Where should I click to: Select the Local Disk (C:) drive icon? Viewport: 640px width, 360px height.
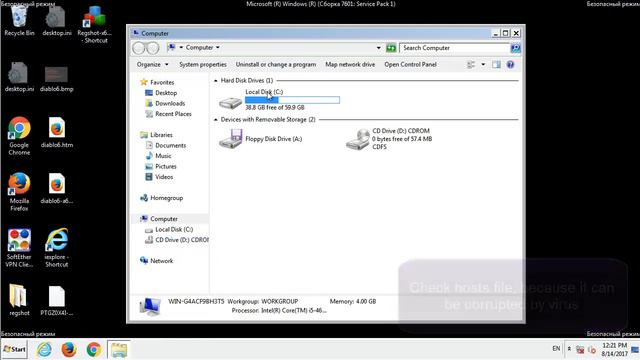231,102
